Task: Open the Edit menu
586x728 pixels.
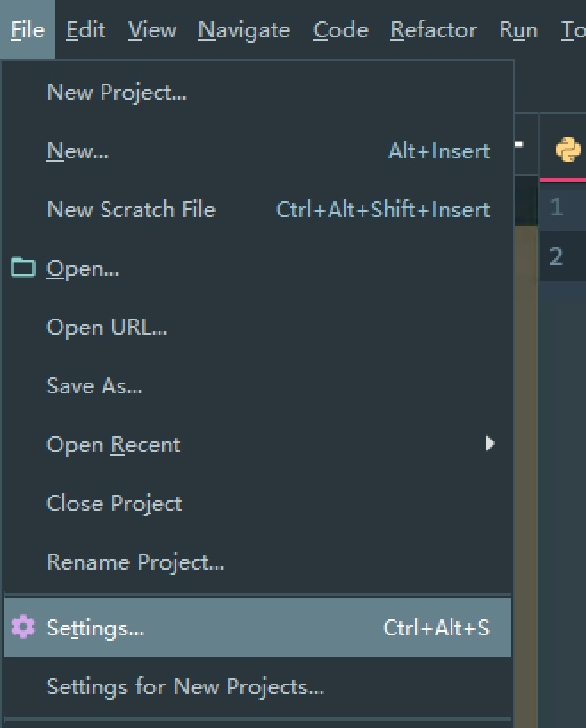Action: tap(85, 30)
